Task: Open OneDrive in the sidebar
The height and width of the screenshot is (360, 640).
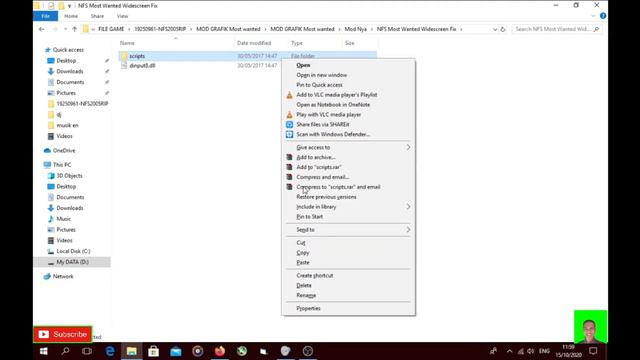Action: (64, 151)
